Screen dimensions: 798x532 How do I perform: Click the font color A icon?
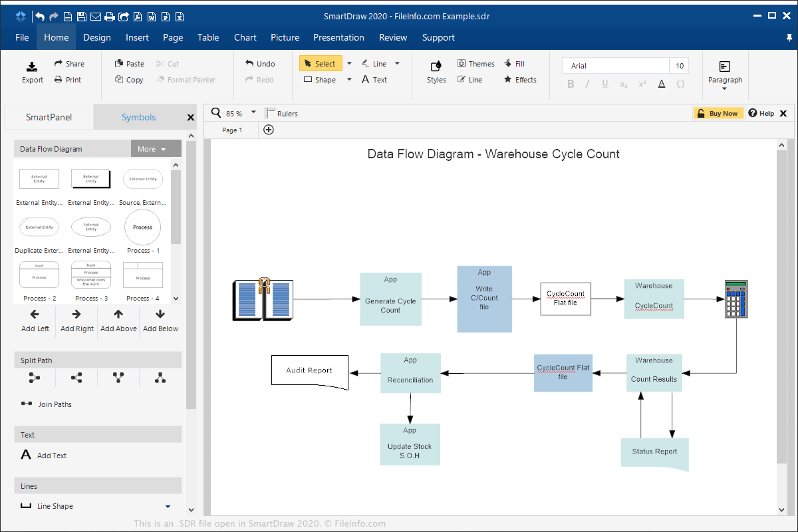tap(662, 84)
